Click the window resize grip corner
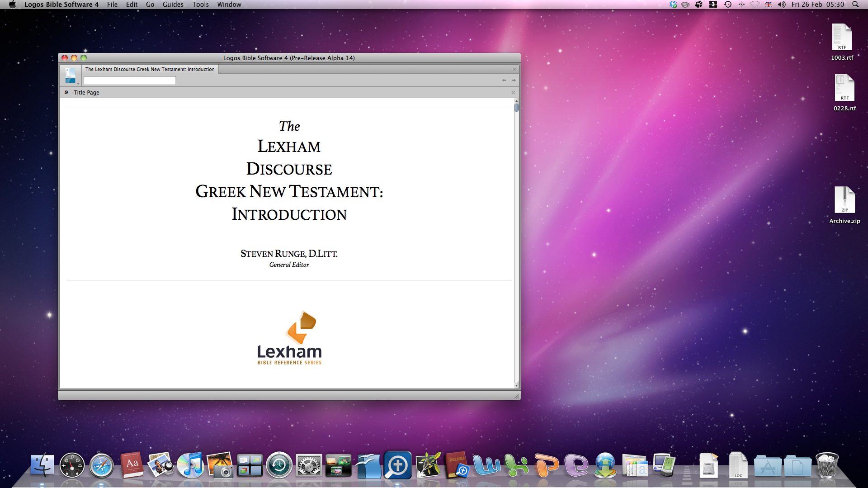The height and width of the screenshot is (488, 868). point(516,396)
